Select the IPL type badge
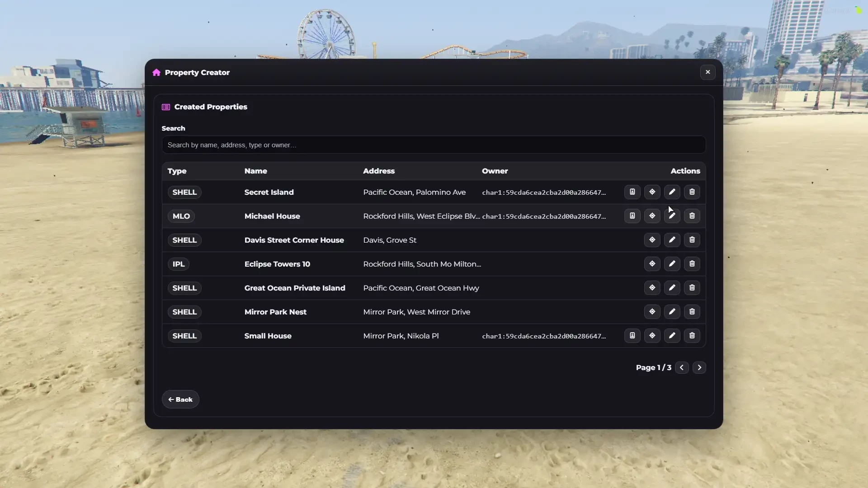Screen dimensions: 868x488 pos(179,264)
